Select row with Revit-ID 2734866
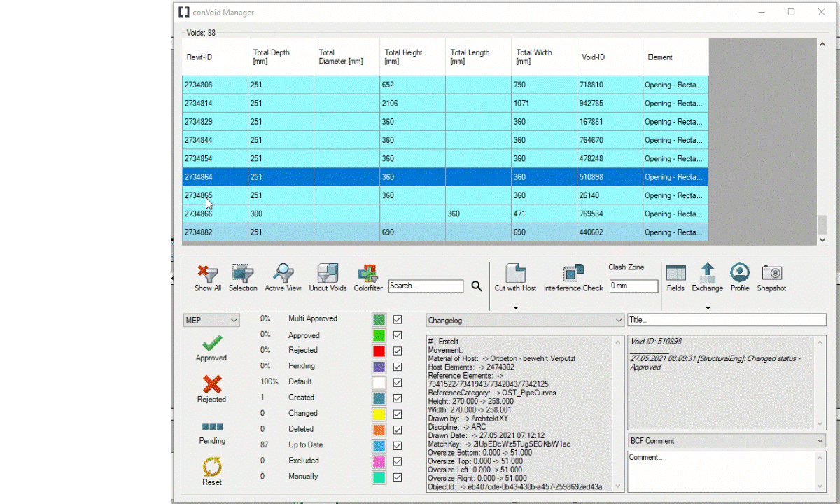The height and width of the screenshot is (504, 840). 445,213
